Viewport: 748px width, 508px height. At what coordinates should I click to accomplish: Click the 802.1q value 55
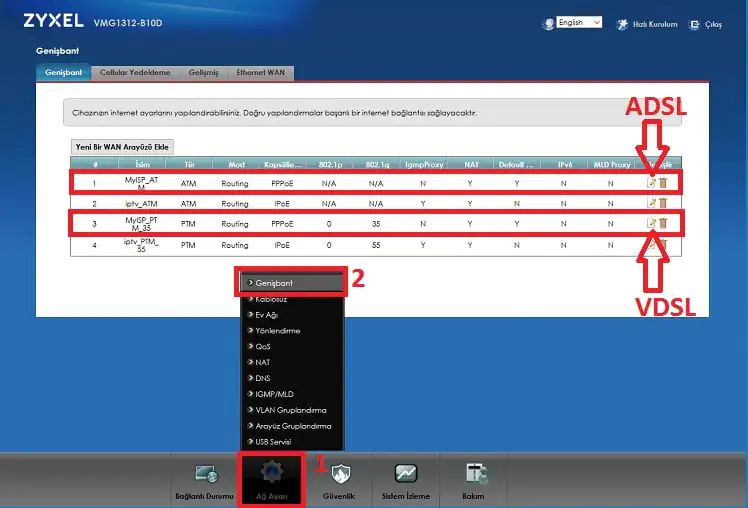(376, 245)
